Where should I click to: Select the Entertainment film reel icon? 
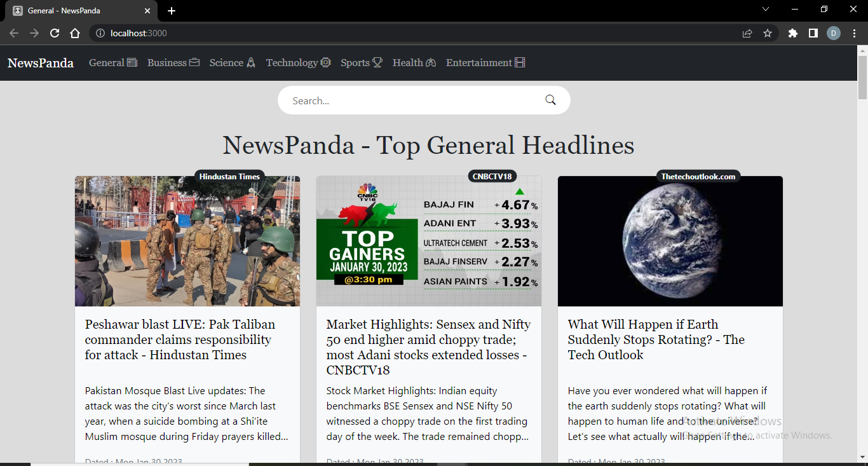(520, 62)
